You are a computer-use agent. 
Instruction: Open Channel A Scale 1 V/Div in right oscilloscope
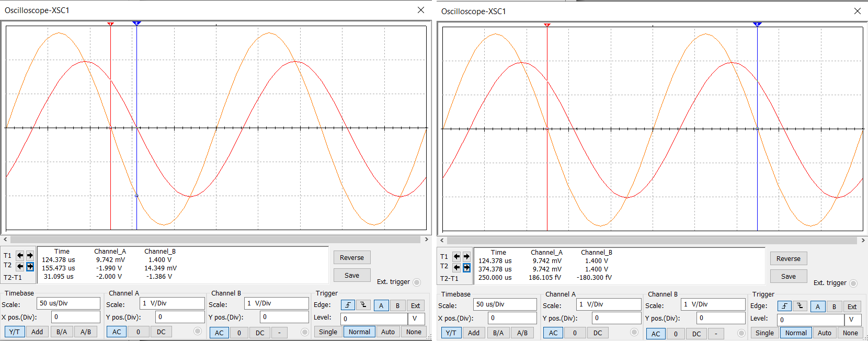tap(609, 304)
